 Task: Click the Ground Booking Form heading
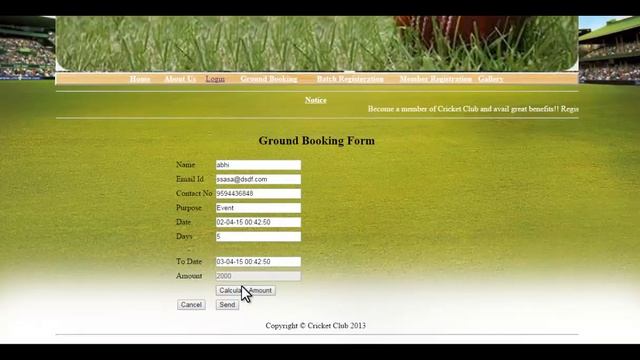tap(317, 140)
